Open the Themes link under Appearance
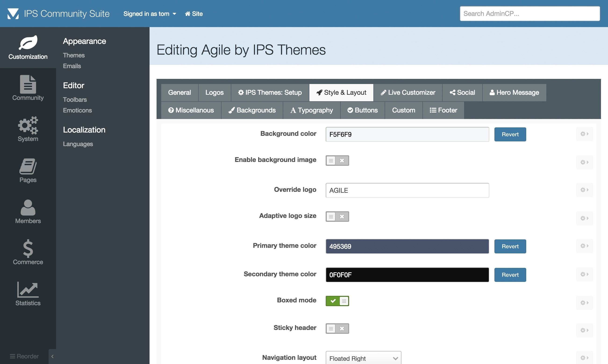 (74, 55)
